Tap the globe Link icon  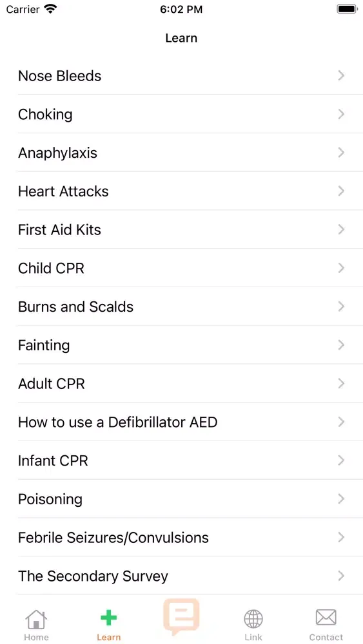(253, 619)
